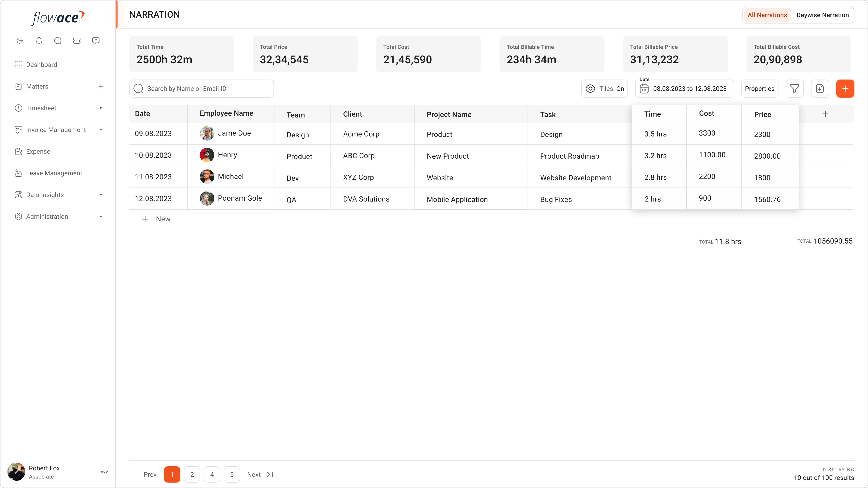Open the ticket icon in sidebar
This screenshot has height=488, width=868.
77,41
